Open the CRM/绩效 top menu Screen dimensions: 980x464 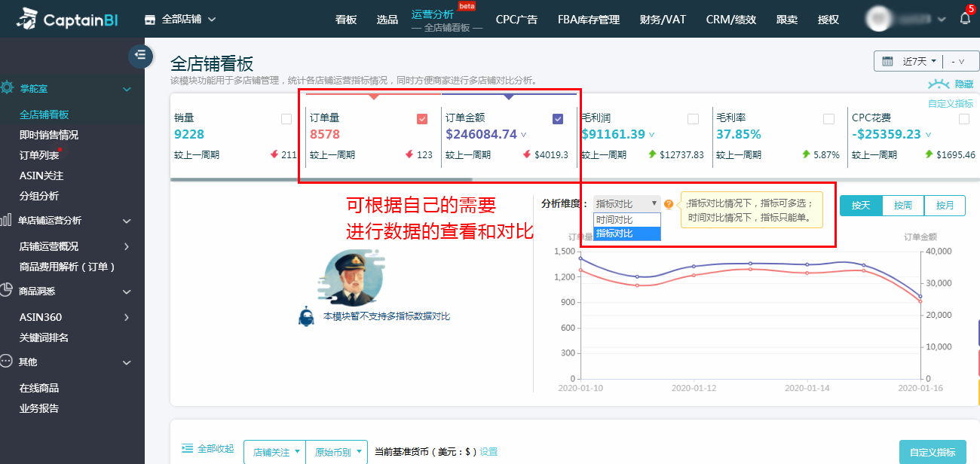coord(731,20)
